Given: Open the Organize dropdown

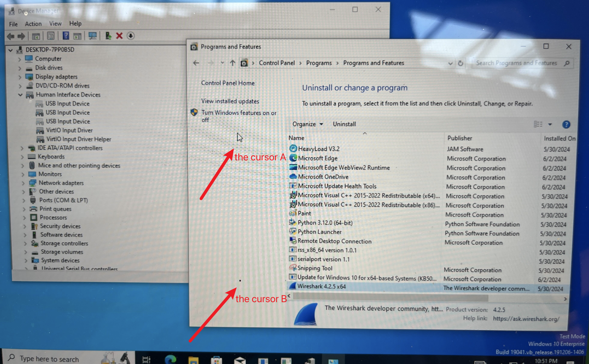Looking at the screenshot, I should click(x=307, y=124).
